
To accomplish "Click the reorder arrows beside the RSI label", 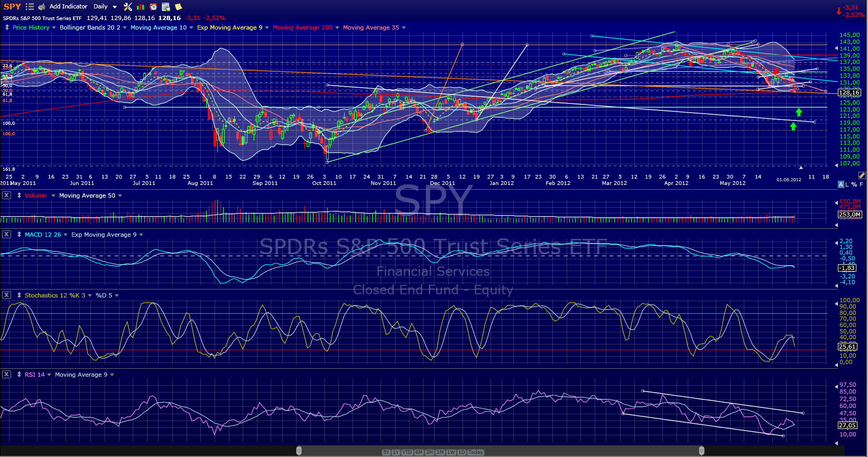I will [x=19, y=375].
